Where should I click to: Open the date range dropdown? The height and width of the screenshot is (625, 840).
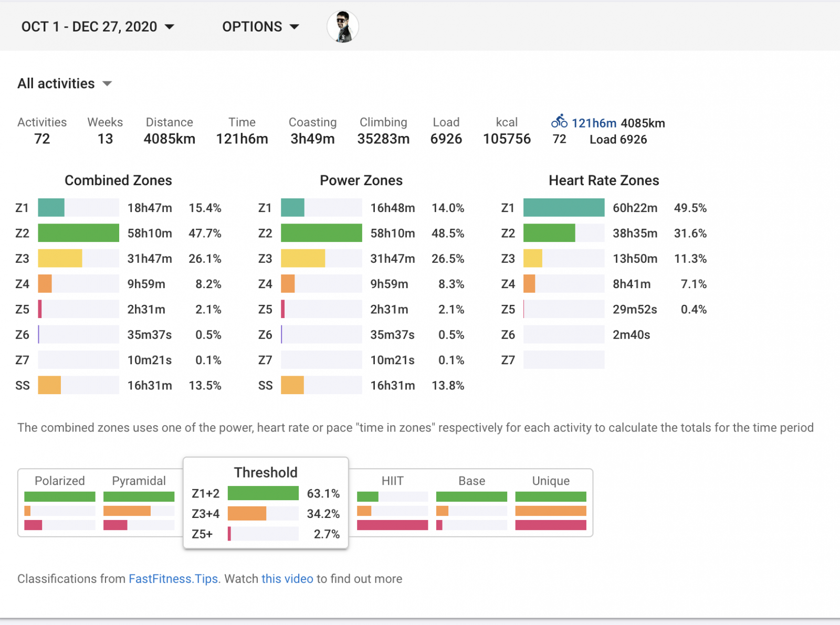tap(98, 27)
